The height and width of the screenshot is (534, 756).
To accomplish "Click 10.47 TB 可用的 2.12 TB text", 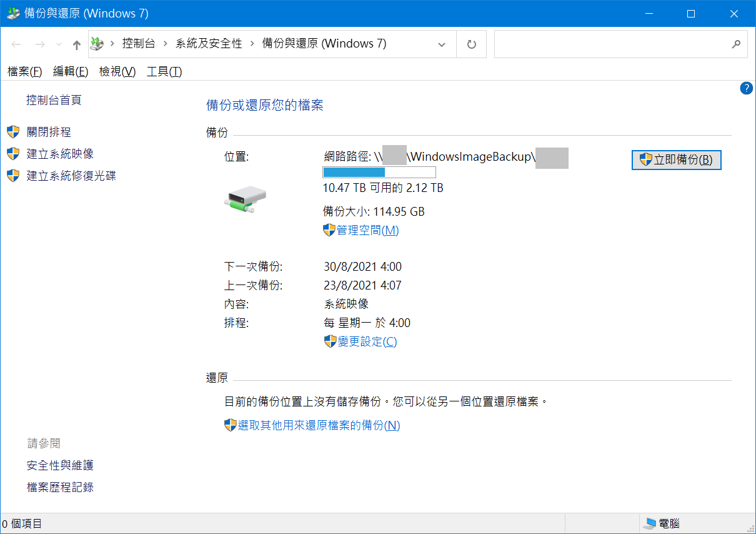I will [383, 188].
